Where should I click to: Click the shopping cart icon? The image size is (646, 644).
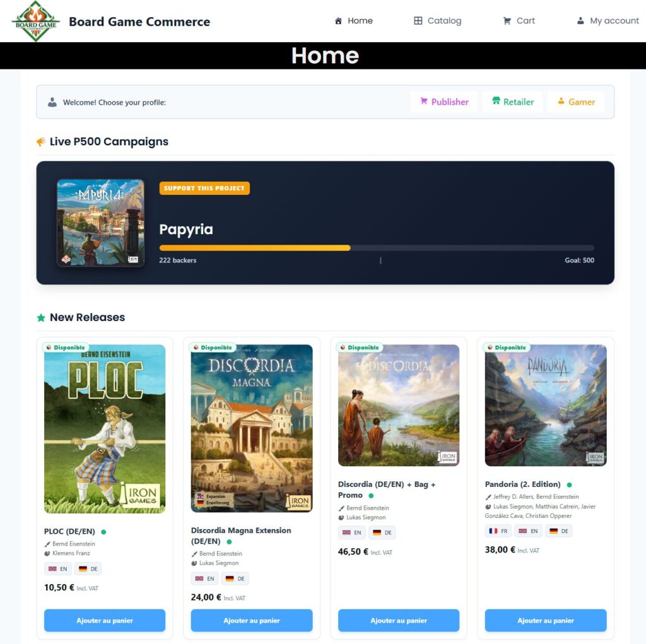[507, 21]
